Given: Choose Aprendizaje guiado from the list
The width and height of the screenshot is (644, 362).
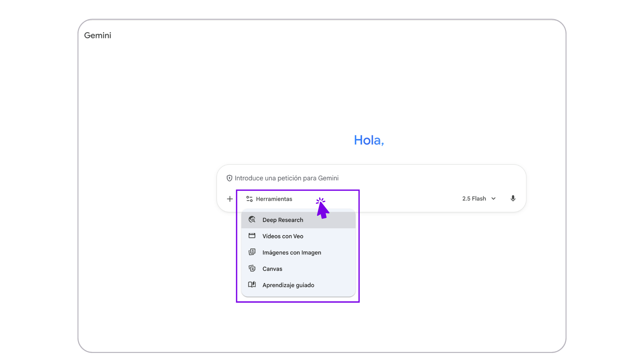Looking at the screenshot, I should (288, 285).
